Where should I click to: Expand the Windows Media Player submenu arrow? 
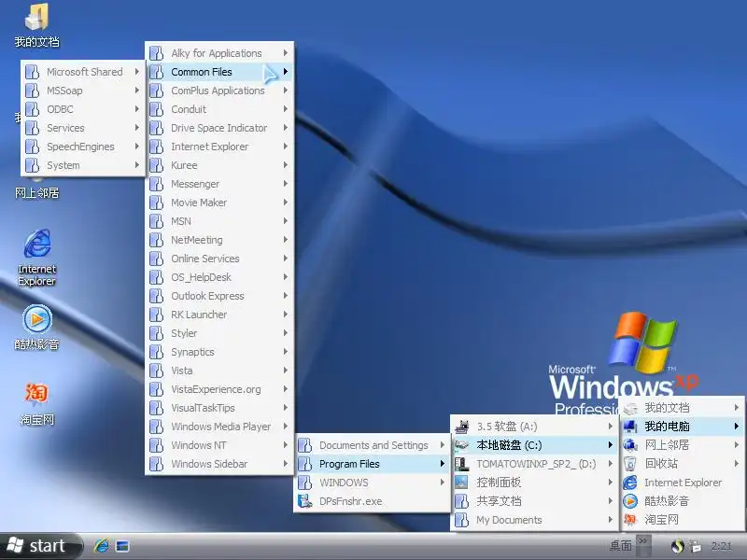coord(286,427)
